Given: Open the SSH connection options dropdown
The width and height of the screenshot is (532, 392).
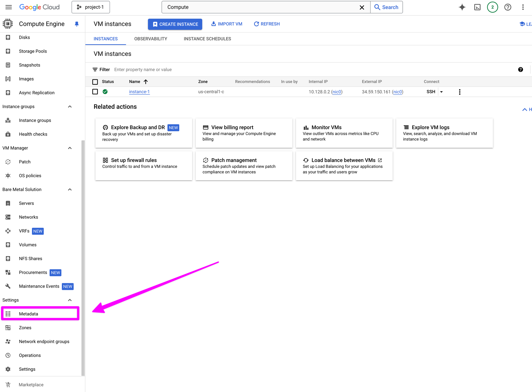Looking at the screenshot, I should point(441,92).
